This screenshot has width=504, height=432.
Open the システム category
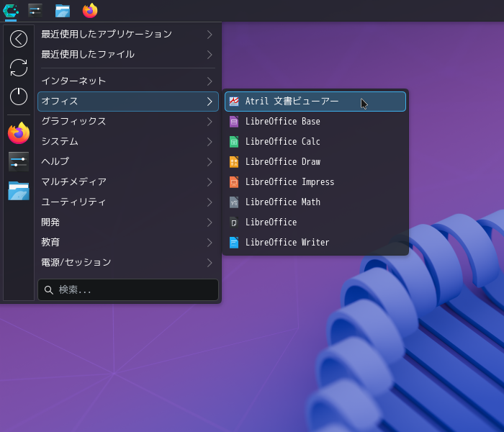[128, 142]
